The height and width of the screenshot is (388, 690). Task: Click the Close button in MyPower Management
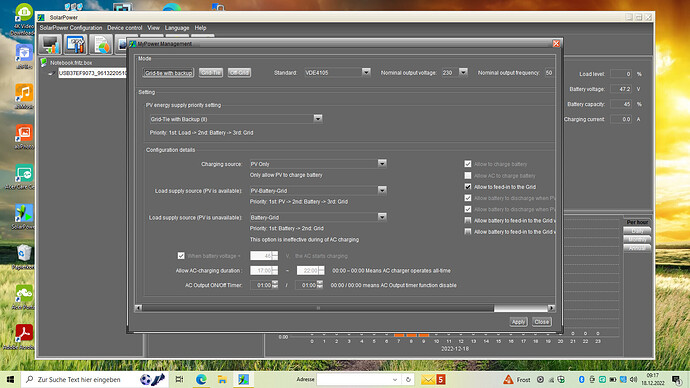[541, 322]
